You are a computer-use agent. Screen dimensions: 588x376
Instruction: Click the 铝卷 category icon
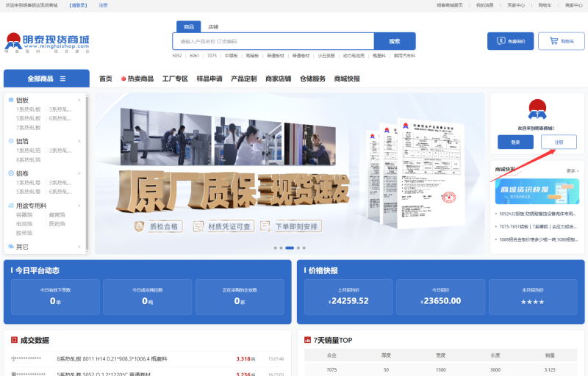coord(11,173)
